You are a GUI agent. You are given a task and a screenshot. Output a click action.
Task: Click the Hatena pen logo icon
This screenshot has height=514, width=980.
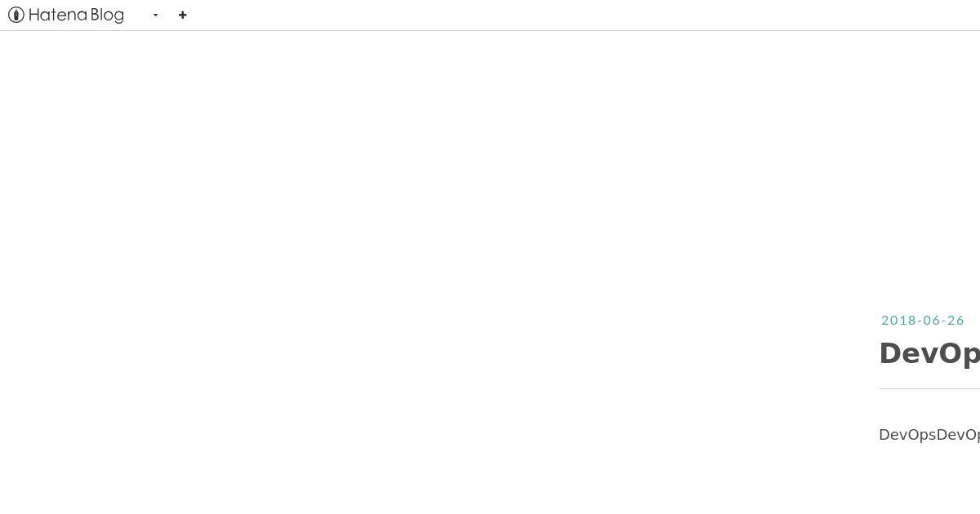pos(16,15)
